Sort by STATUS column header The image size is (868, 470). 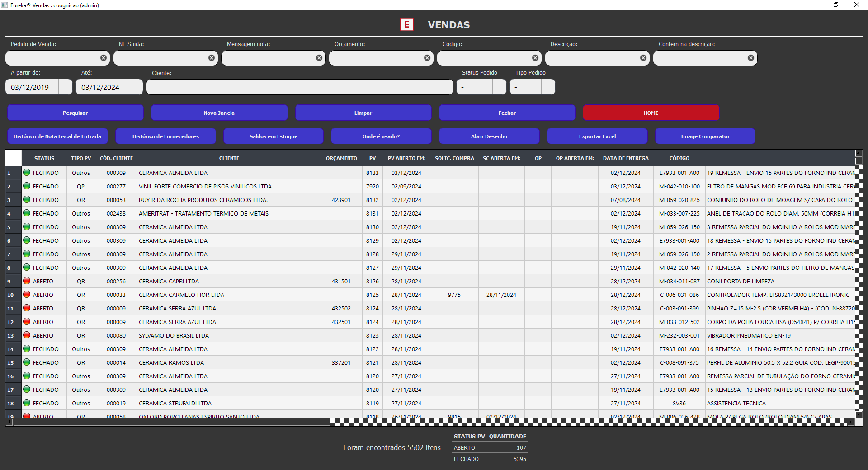44,158
